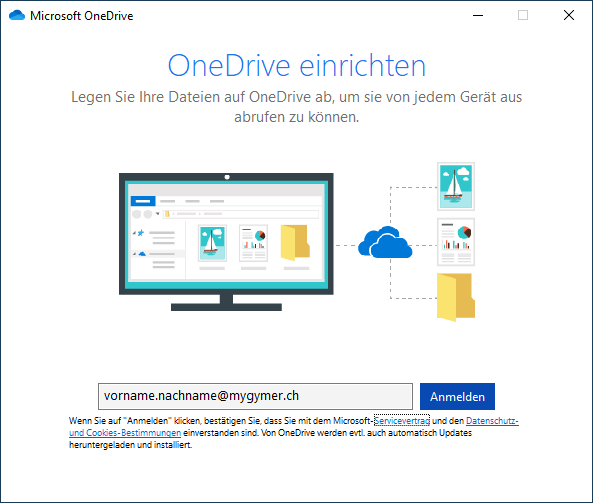The height and width of the screenshot is (503, 593).
Task: Click the blue tab in the monitor illustration
Action: pyautogui.click(x=143, y=201)
